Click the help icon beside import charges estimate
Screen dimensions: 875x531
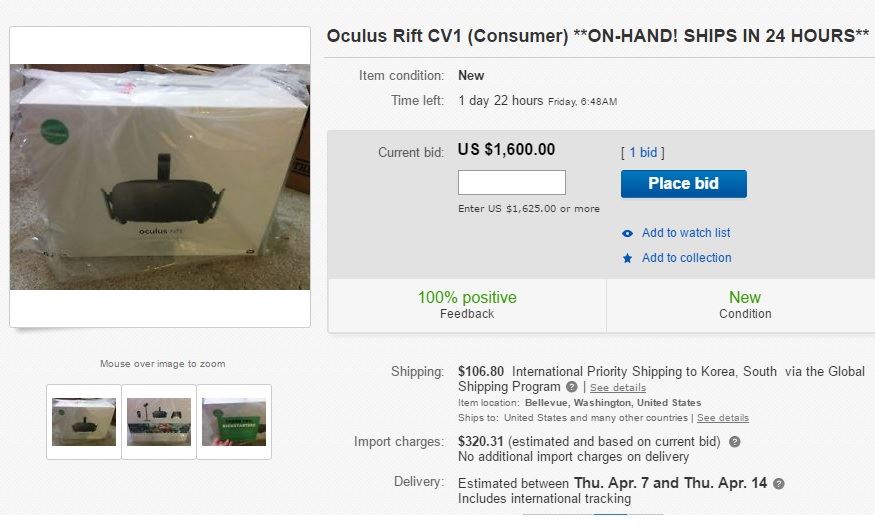point(735,442)
